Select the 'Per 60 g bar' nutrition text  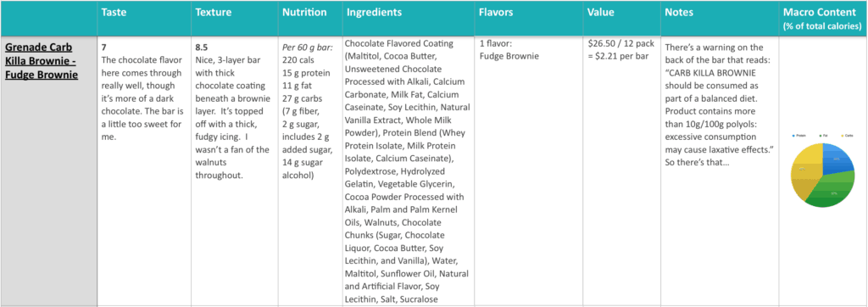[x=305, y=47]
